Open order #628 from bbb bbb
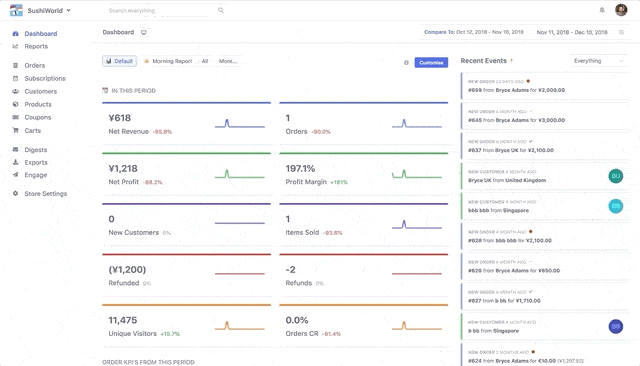Screen dimensions: 640x366 [545, 237]
